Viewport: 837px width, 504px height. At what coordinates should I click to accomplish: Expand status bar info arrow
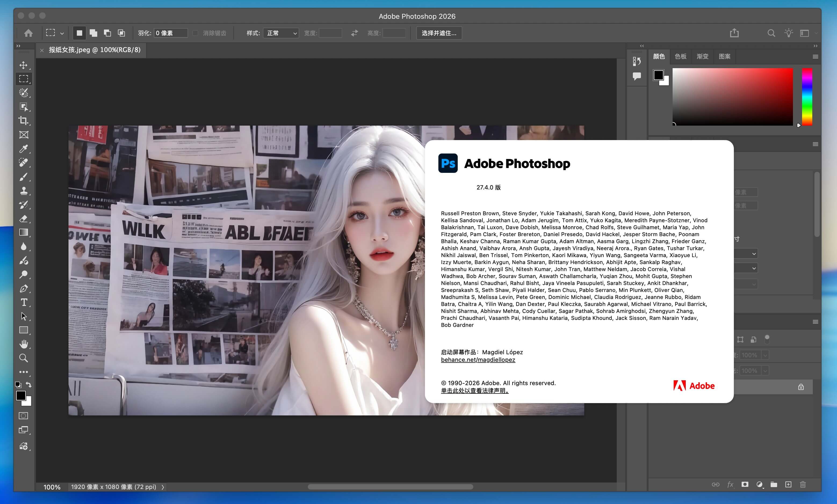(163, 487)
